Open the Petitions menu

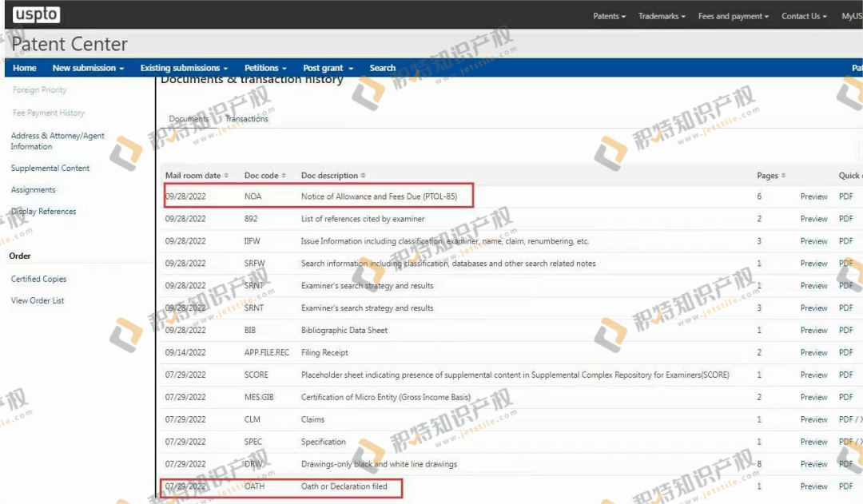click(265, 68)
